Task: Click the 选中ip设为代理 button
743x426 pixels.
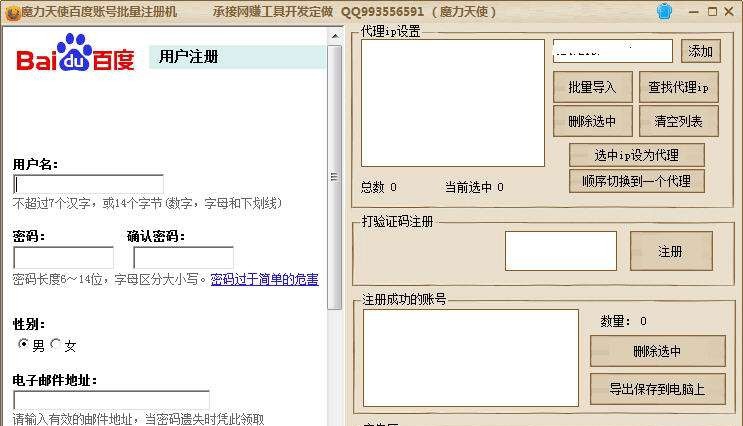Action: tap(637, 155)
